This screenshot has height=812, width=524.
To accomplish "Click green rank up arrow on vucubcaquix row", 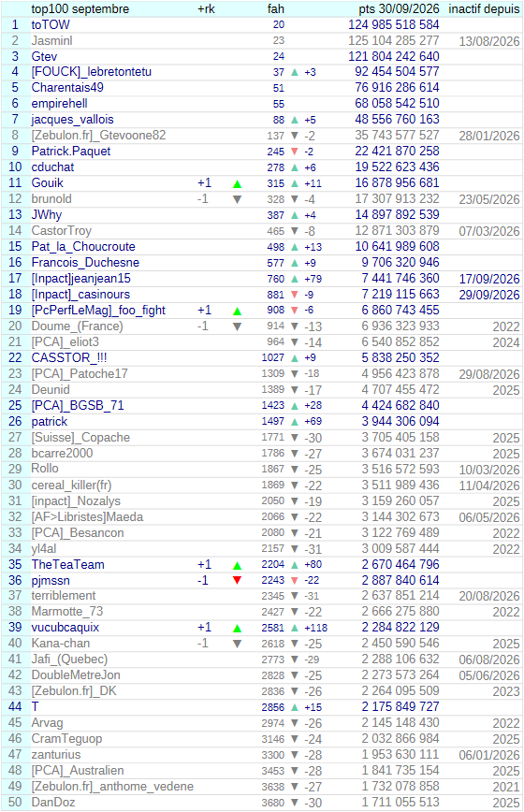I will pyautogui.click(x=237, y=629).
